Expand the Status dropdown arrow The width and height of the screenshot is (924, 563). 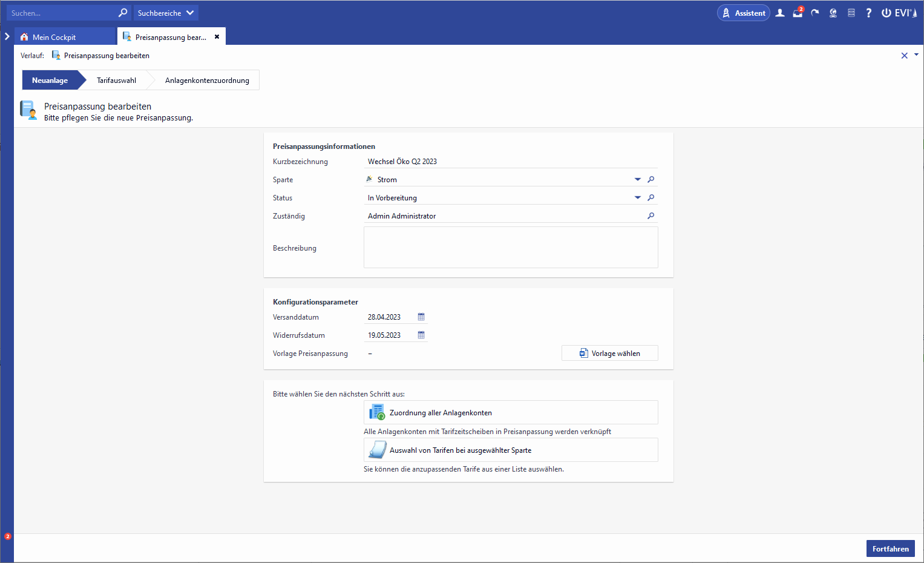tap(637, 198)
